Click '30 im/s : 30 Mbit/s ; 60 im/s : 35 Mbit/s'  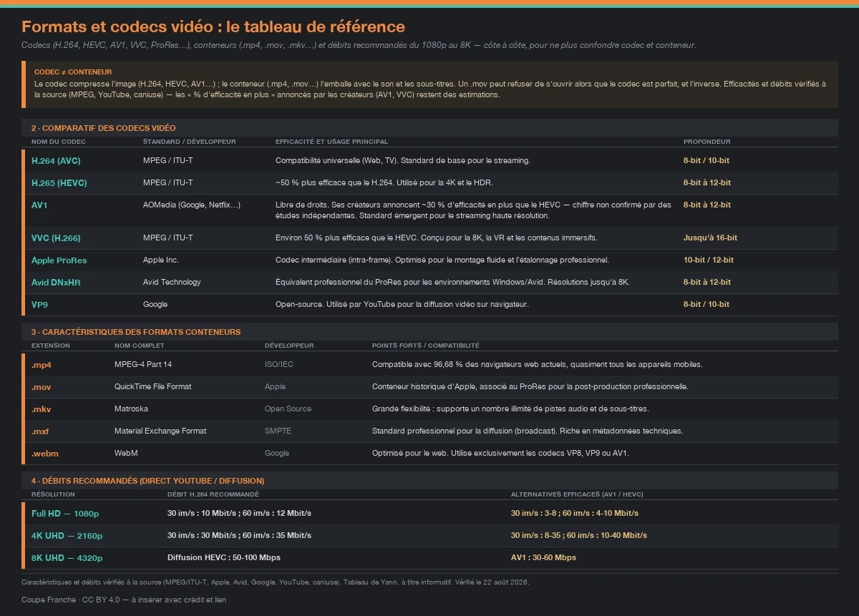click(239, 536)
